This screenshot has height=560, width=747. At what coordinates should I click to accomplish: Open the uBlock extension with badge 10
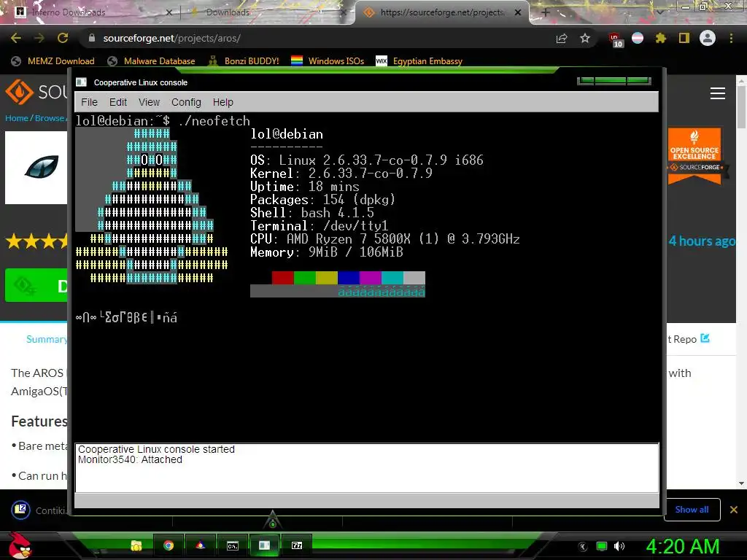point(616,39)
